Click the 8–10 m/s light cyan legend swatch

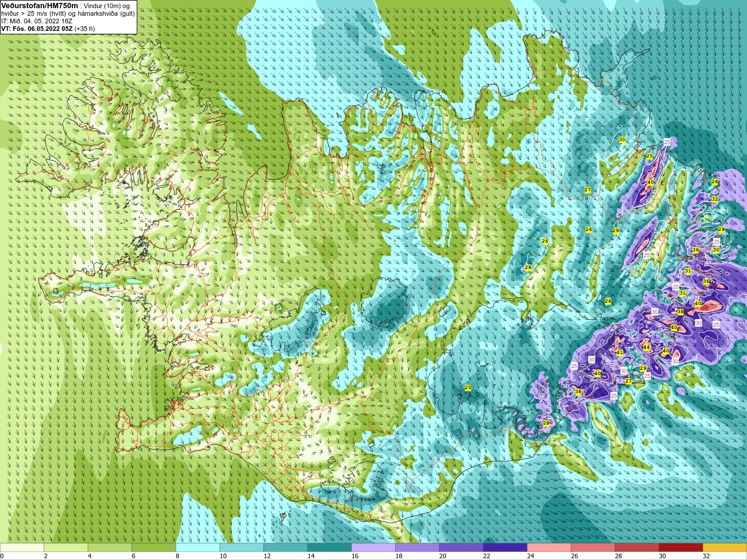(x=198, y=548)
